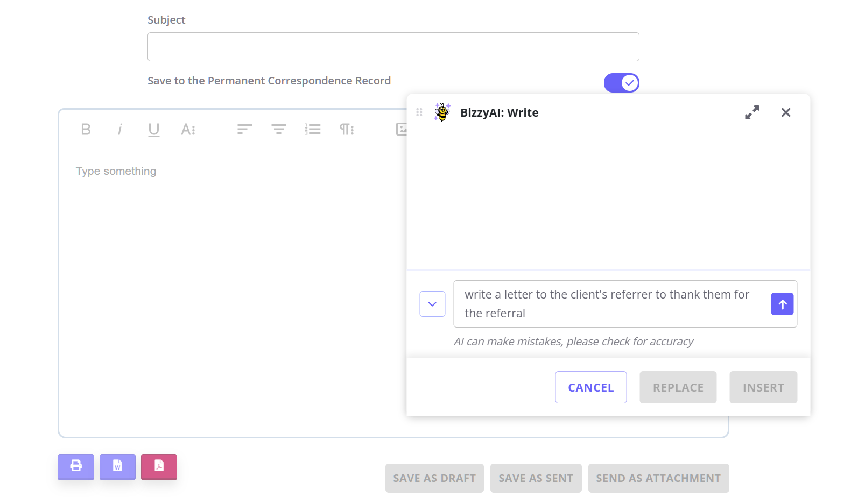Expand the BizzyAI prompt options chevron
858x504 pixels.
[432, 304]
